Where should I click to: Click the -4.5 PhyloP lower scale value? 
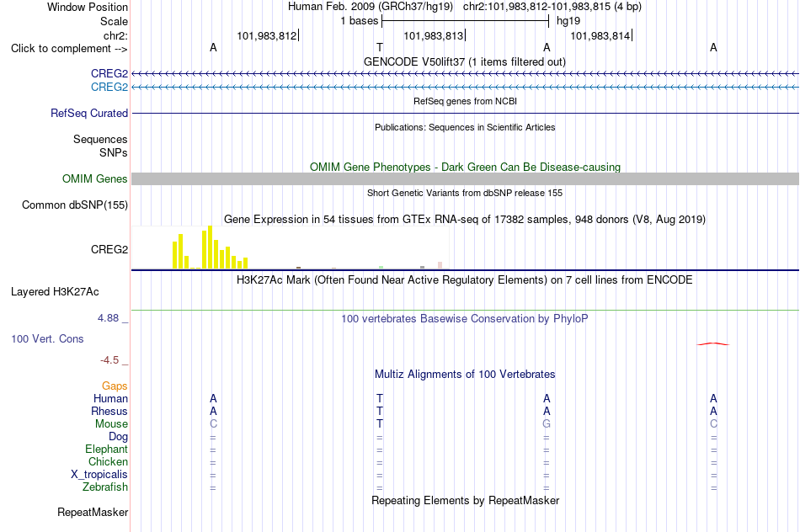tap(109, 360)
